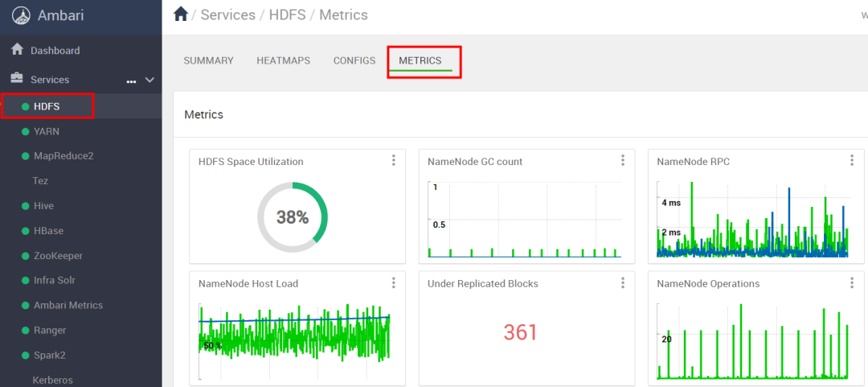The height and width of the screenshot is (387, 868).
Task: Collapse the Services list chevron
Action: pos(149,80)
